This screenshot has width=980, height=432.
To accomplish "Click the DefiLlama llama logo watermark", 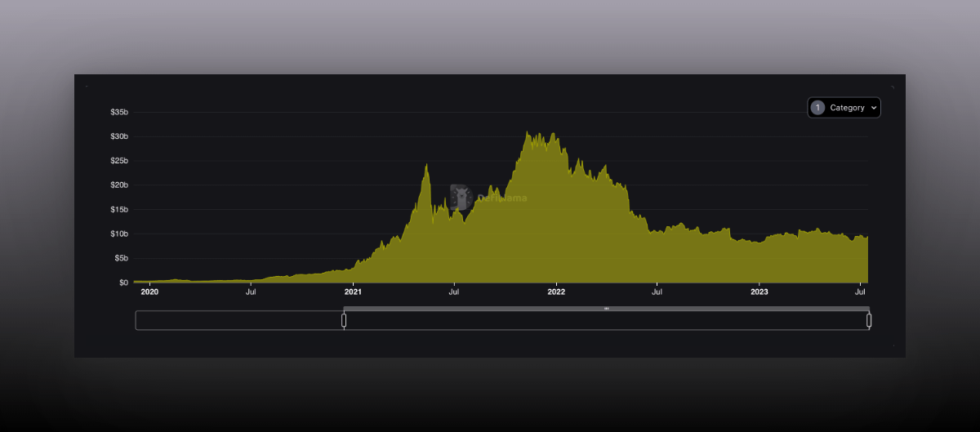I will (461, 197).
